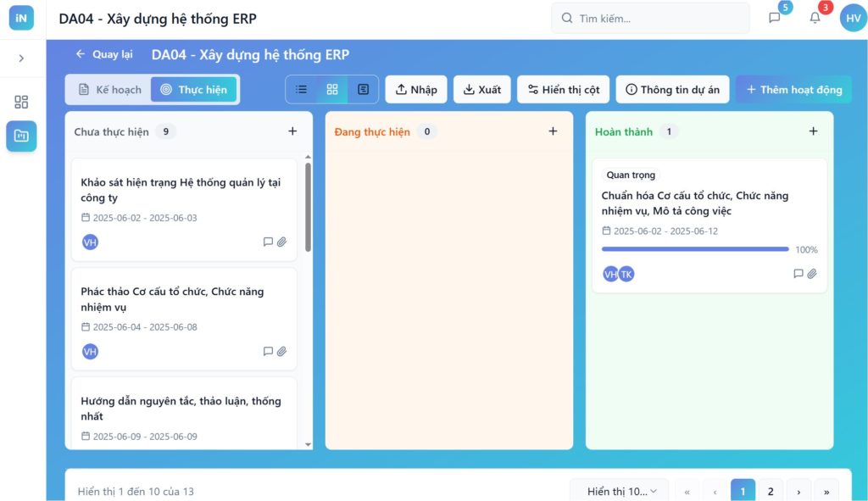Open the Hiển thị cột column visibility panel
The image size is (868, 501).
pos(563,88)
